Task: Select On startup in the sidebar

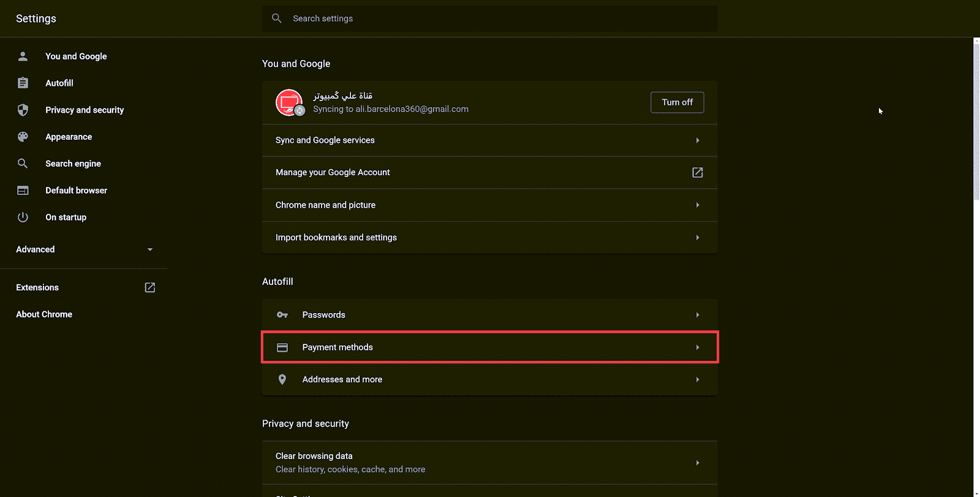Action: point(66,217)
